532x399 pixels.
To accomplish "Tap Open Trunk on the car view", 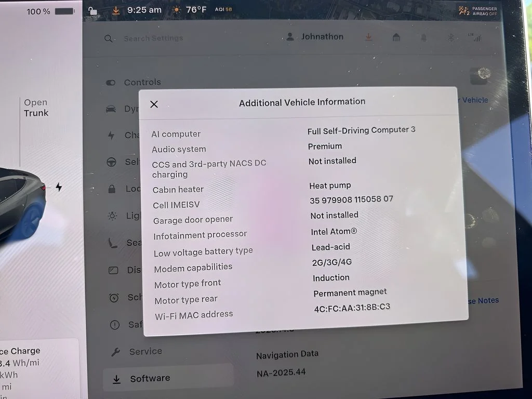I will pos(36,108).
